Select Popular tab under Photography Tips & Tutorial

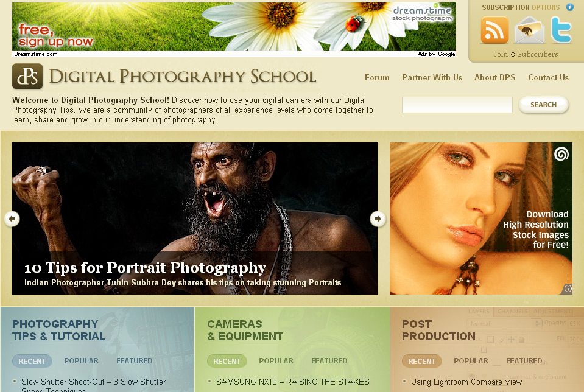(81, 361)
